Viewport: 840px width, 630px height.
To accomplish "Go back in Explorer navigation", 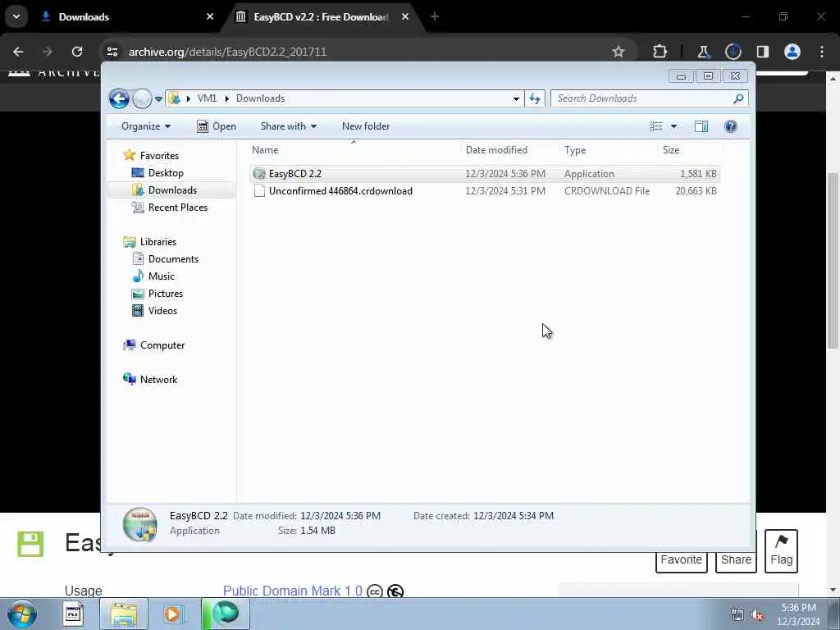I will (119, 98).
